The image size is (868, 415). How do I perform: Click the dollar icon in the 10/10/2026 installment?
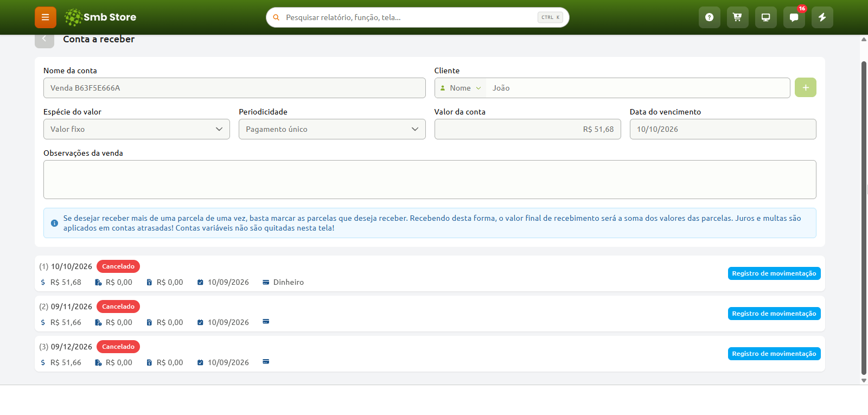pos(43,282)
